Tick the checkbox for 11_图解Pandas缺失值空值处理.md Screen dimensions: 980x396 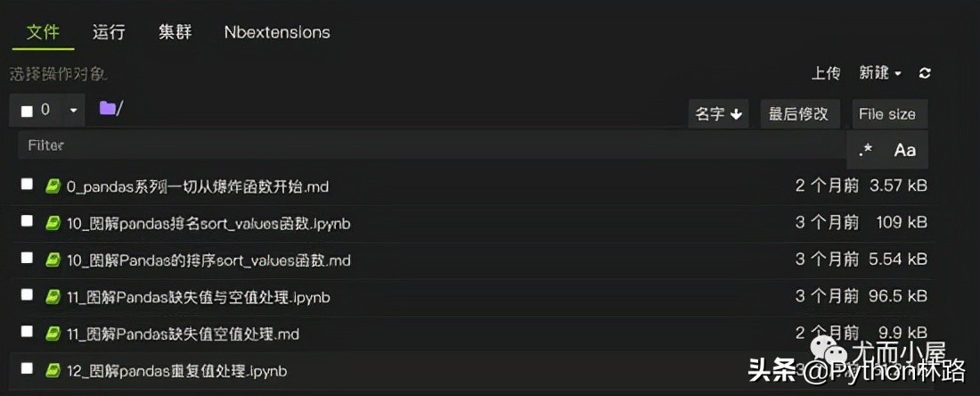pyautogui.click(x=27, y=333)
